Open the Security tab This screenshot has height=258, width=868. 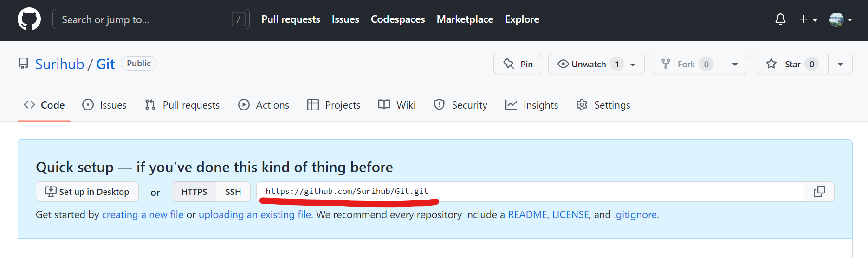460,105
